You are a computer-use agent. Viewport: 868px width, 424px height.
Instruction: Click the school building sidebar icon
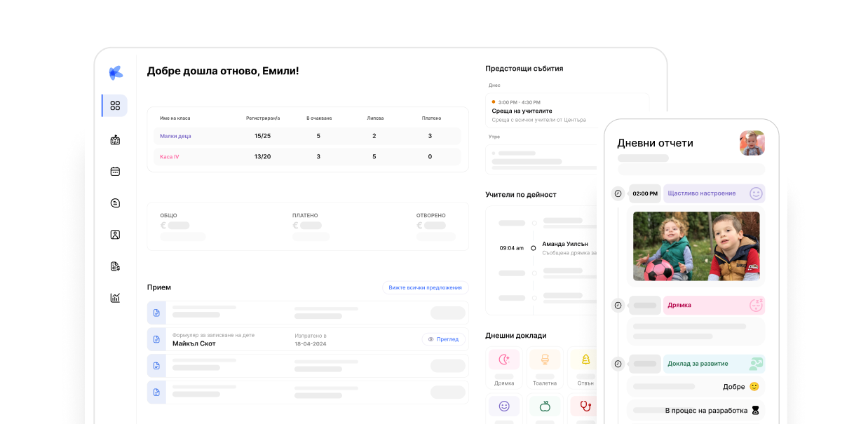115,139
